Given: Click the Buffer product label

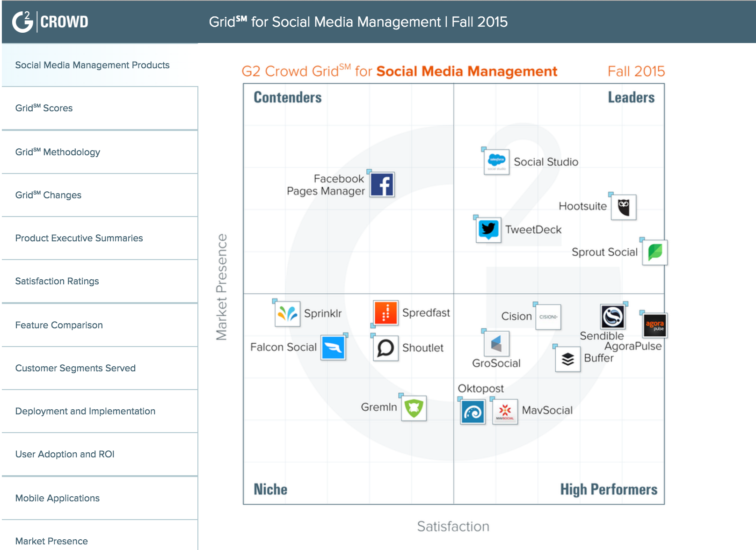Looking at the screenshot, I should 599,358.
